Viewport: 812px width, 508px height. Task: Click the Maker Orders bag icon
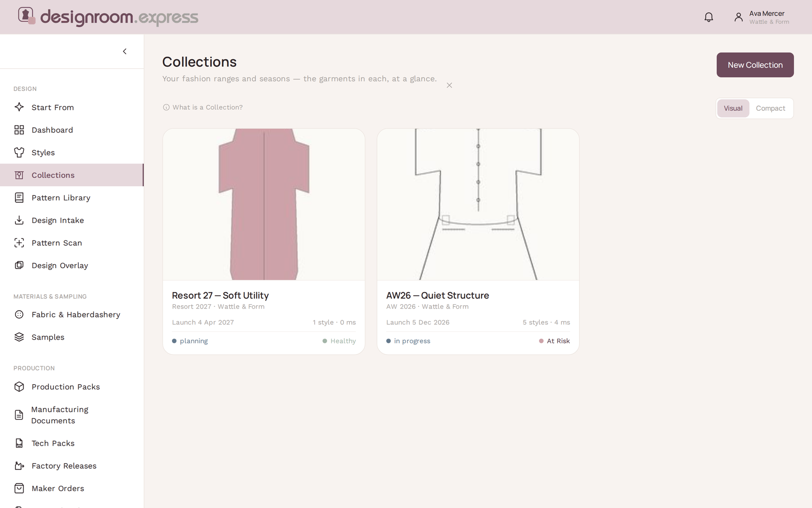(19, 488)
